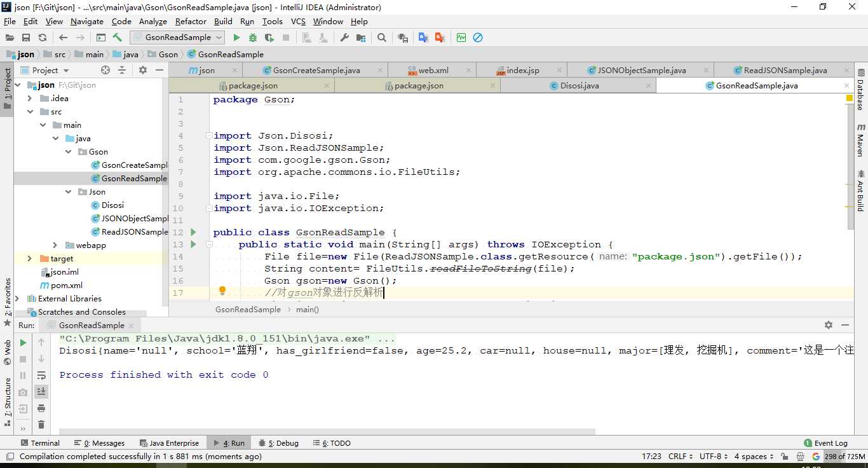Toggle scroll to end in Run console
This screenshot has width=868, height=468.
pos(41,392)
